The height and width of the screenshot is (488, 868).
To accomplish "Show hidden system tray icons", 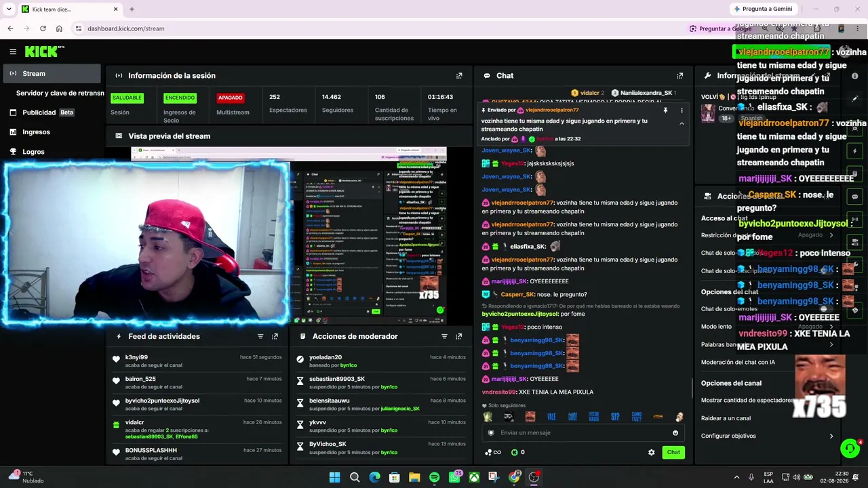I will click(x=737, y=477).
